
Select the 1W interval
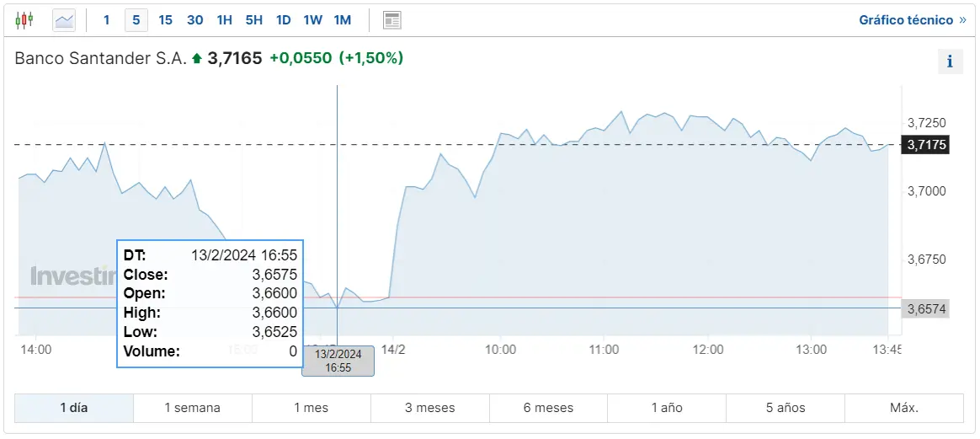(x=313, y=20)
